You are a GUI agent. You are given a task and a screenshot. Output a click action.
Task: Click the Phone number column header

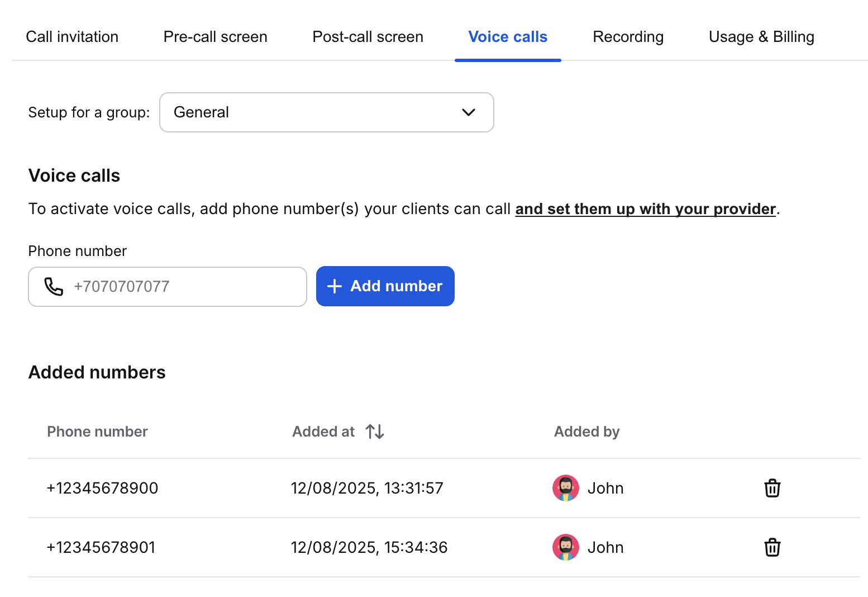(97, 432)
